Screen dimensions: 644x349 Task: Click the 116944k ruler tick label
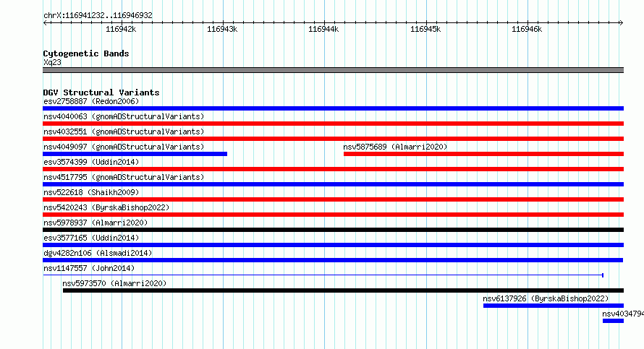pyautogui.click(x=323, y=29)
